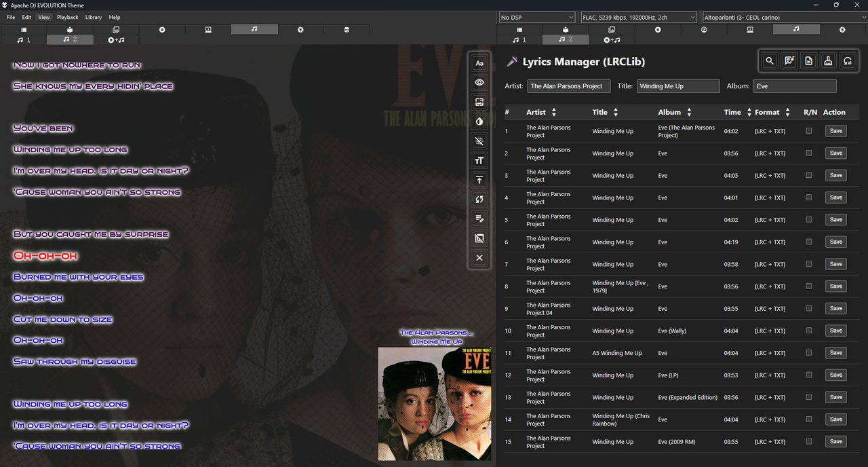868x467 pixels.
Task: Open the clock-disc tab in right panel
Action: coord(704,30)
